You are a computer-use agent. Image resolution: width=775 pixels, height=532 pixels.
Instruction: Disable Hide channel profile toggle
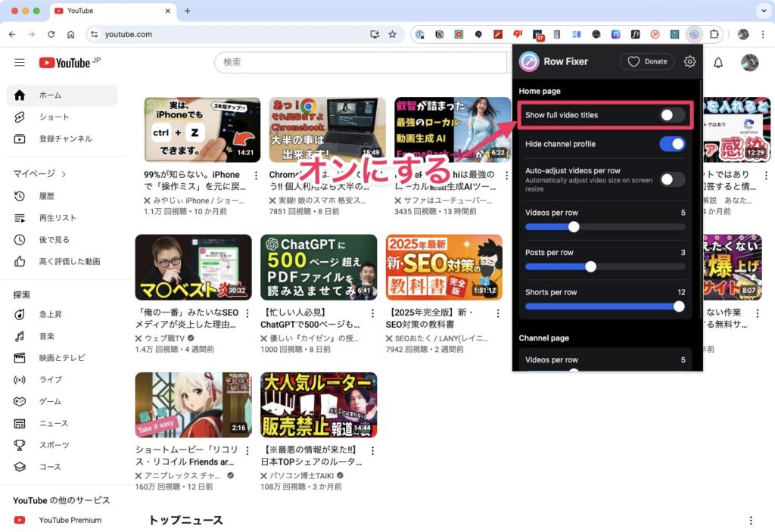(672, 144)
